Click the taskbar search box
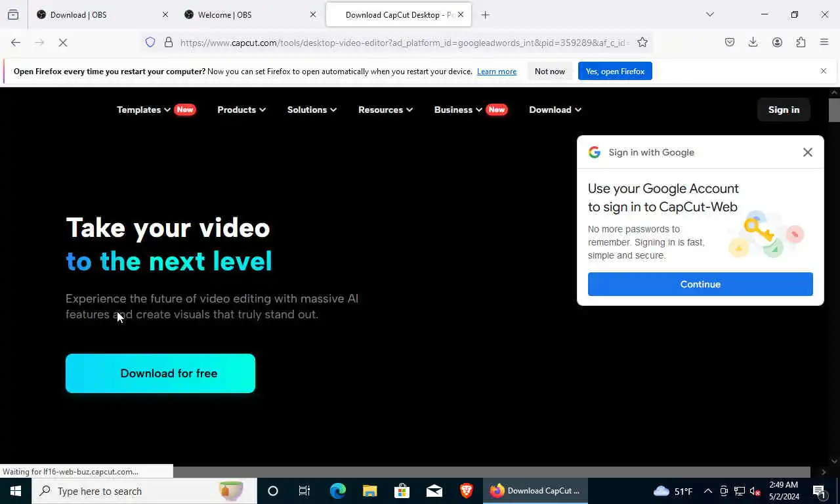The image size is (840, 504). click(x=144, y=491)
